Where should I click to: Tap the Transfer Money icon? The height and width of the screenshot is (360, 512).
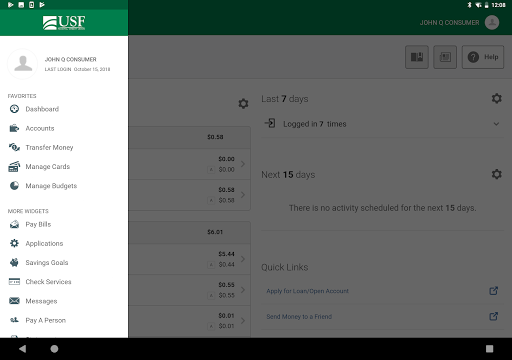(14, 147)
